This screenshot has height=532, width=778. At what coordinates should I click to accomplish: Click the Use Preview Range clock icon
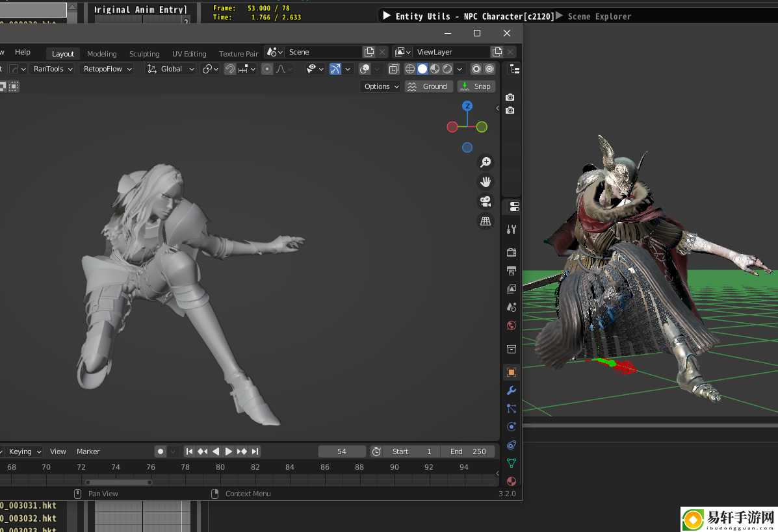pos(376,451)
